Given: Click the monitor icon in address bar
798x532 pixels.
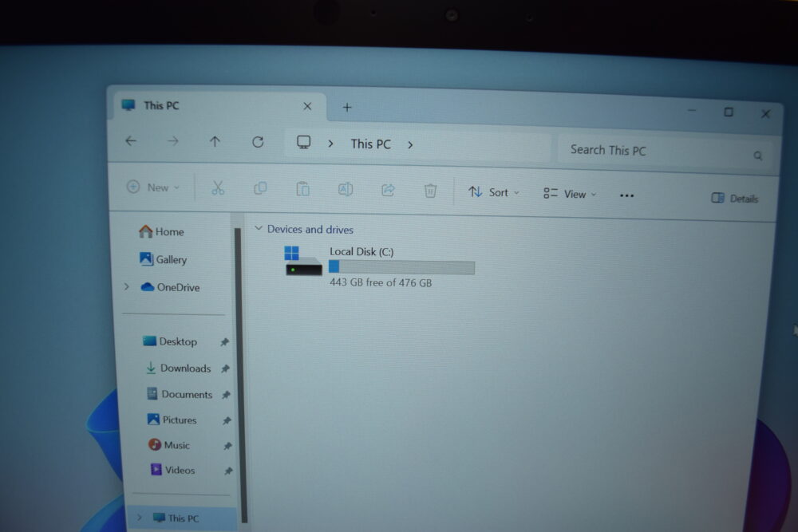Looking at the screenshot, I should pos(304,142).
